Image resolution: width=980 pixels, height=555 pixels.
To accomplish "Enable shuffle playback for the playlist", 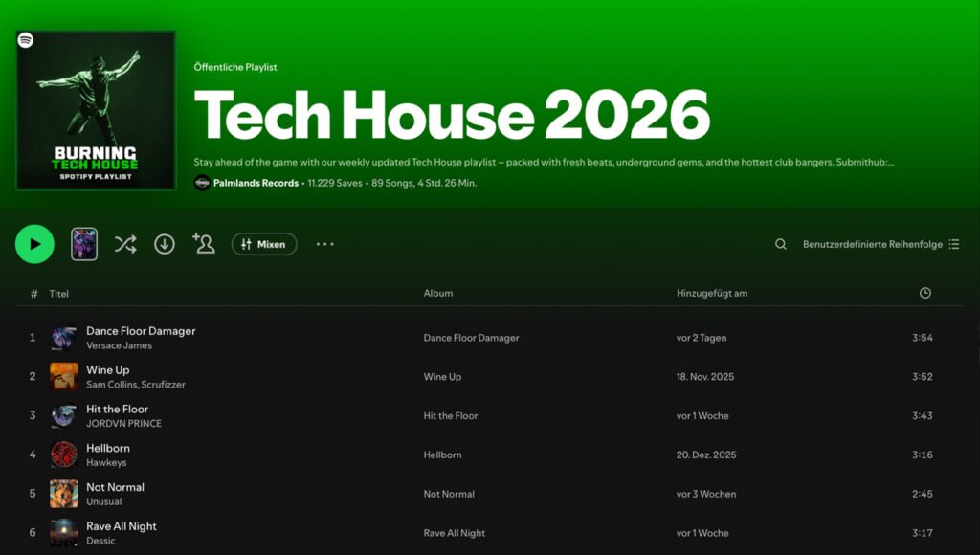I will pos(124,244).
